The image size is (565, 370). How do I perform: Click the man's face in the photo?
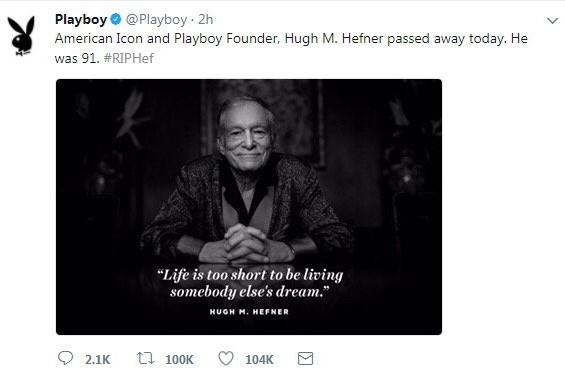tap(247, 131)
